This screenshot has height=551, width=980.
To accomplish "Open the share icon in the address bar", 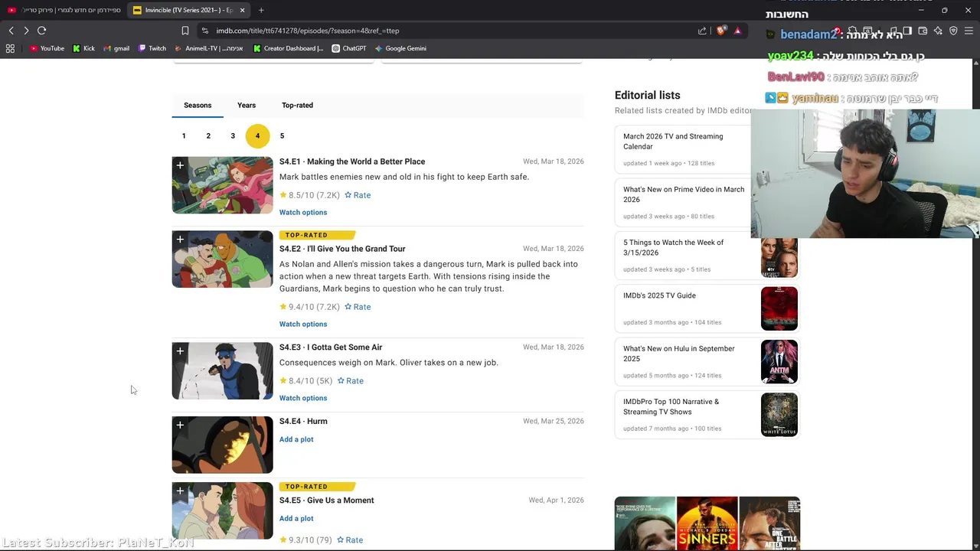I will [702, 31].
